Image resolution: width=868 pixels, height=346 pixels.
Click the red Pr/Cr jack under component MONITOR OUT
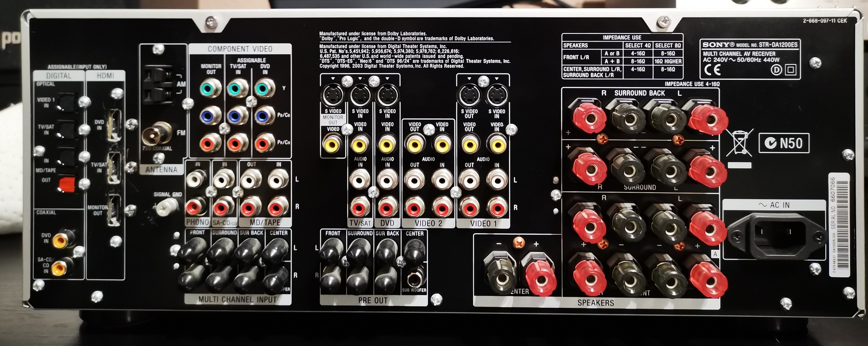coord(210,143)
